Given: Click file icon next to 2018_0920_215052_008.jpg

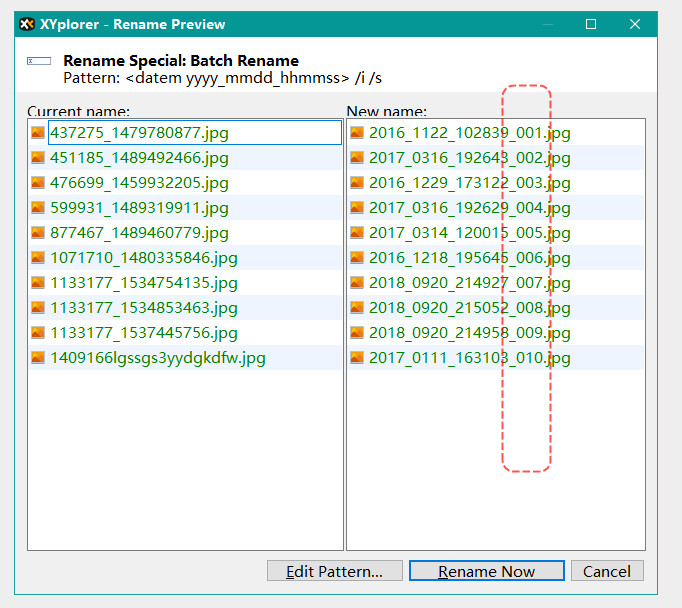Looking at the screenshot, I should 357,307.
